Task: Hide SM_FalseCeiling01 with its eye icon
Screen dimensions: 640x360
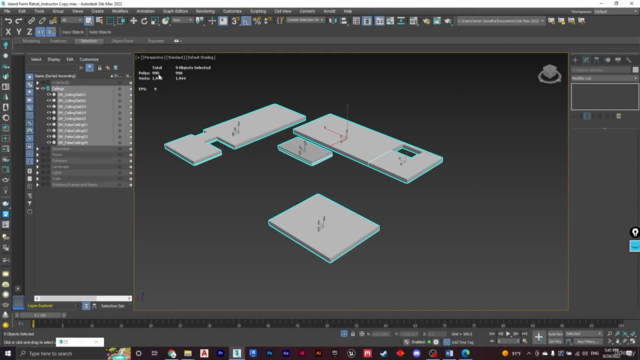Action: (x=49, y=124)
